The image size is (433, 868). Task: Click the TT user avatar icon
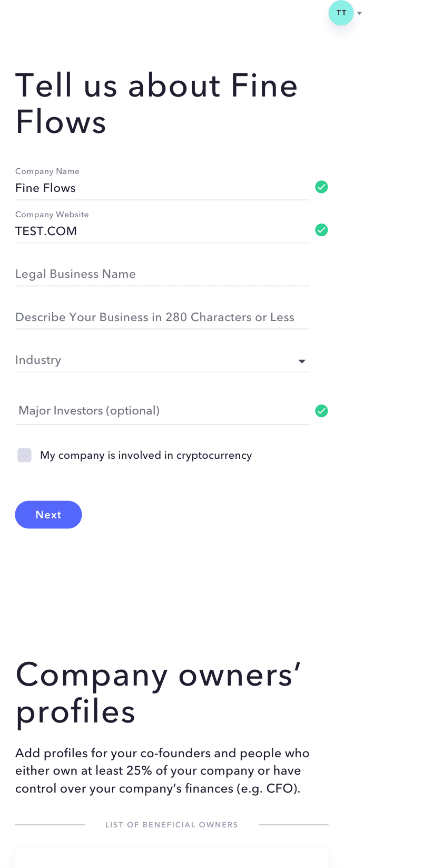point(341,13)
